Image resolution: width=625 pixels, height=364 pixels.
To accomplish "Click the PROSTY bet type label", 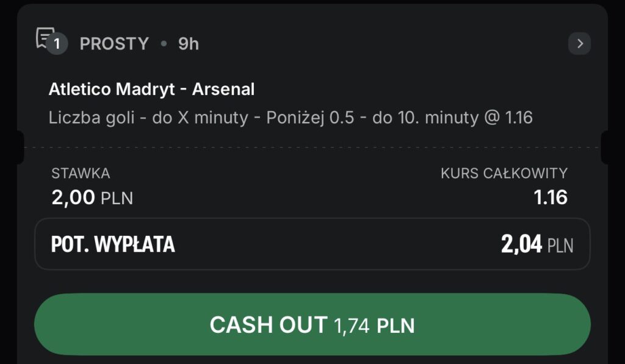I will pyautogui.click(x=114, y=44).
